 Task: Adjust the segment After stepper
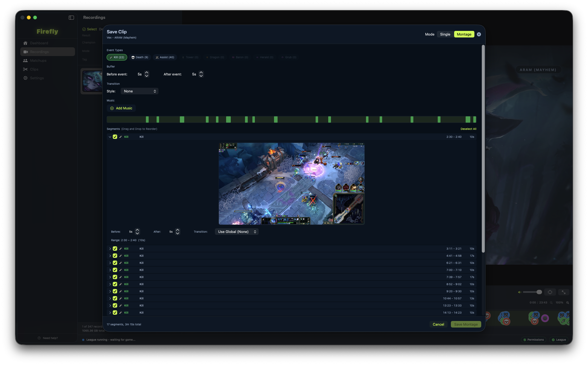click(178, 232)
